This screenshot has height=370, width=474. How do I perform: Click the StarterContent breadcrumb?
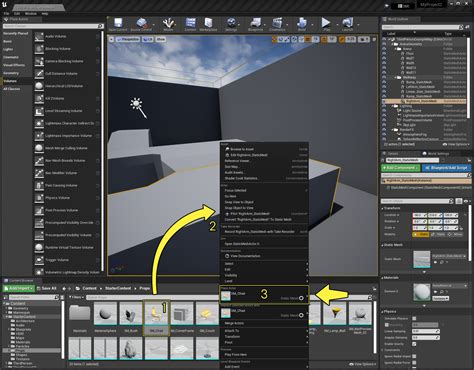[118, 288]
